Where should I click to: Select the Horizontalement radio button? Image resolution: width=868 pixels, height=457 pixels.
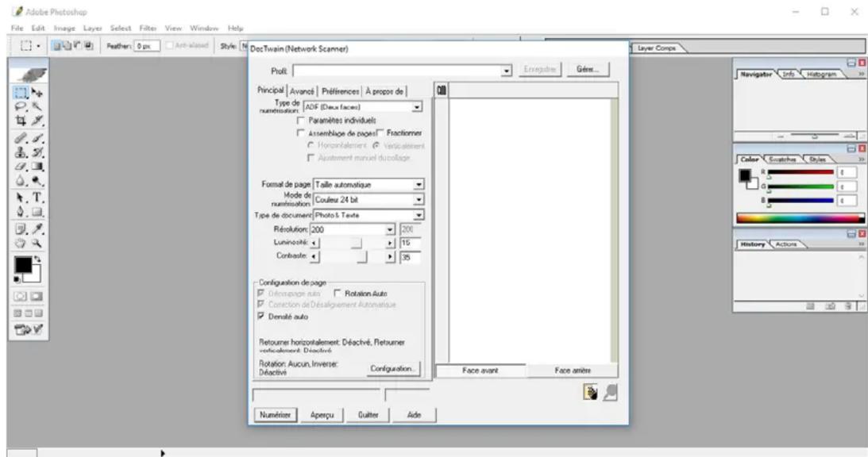tap(311, 145)
